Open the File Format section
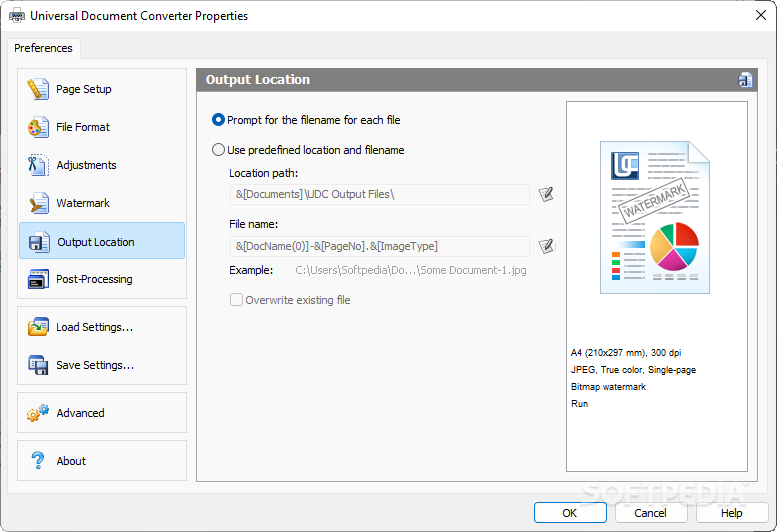 [x=102, y=127]
